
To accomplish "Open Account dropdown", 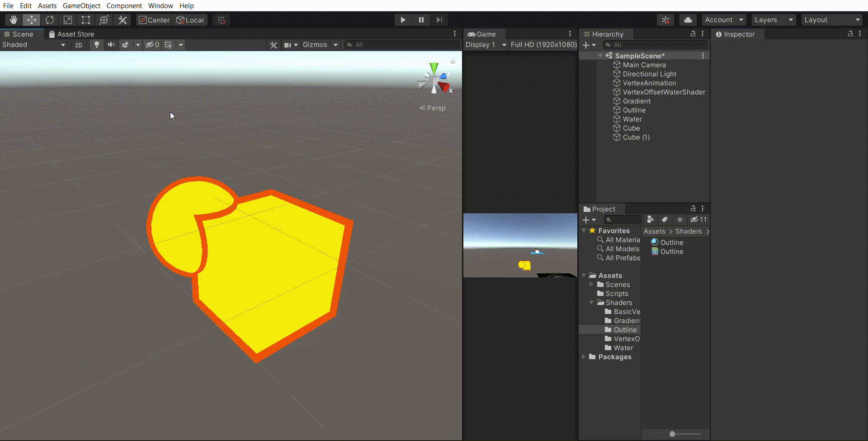I will click(724, 20).
